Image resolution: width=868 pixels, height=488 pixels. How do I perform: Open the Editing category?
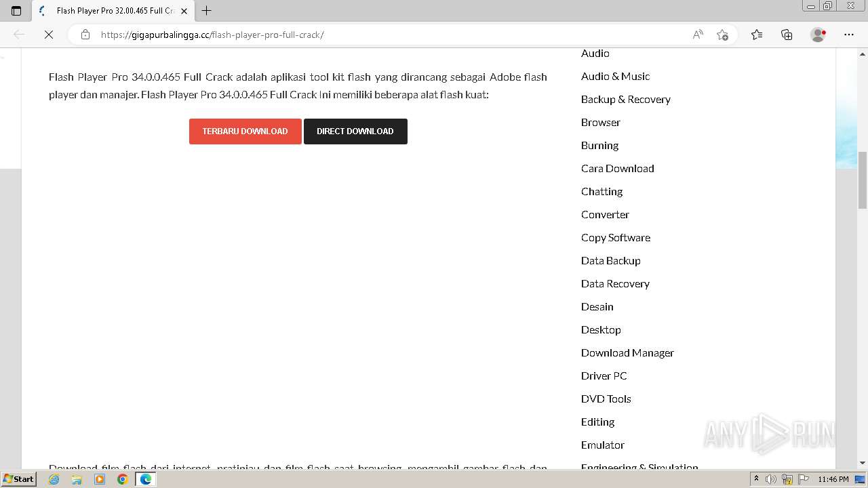(597, 422)
